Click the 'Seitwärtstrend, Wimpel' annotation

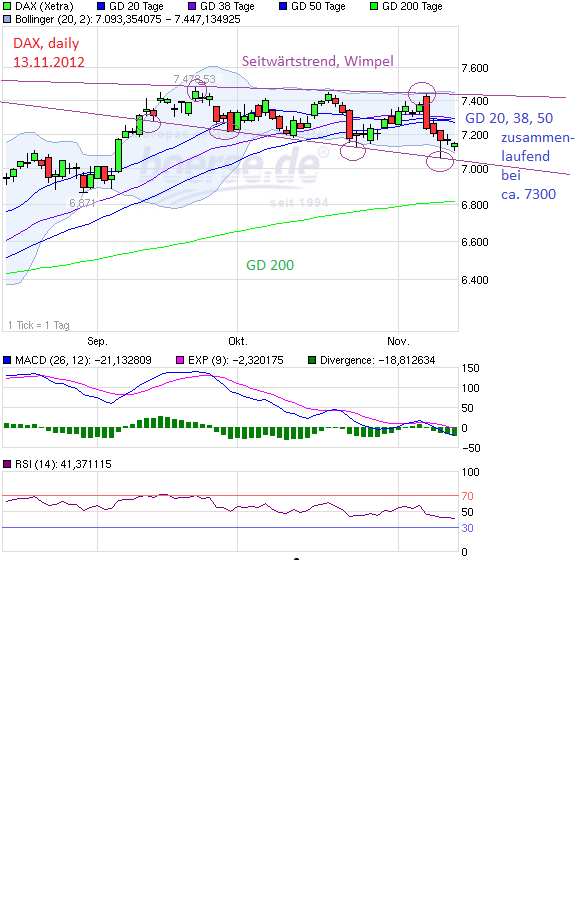317,61
